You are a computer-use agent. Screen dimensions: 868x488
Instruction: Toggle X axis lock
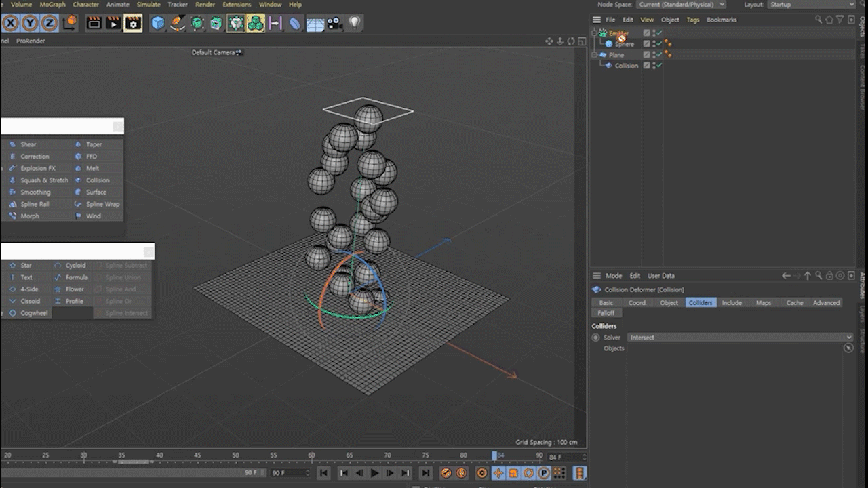click(x=11, y=24)
